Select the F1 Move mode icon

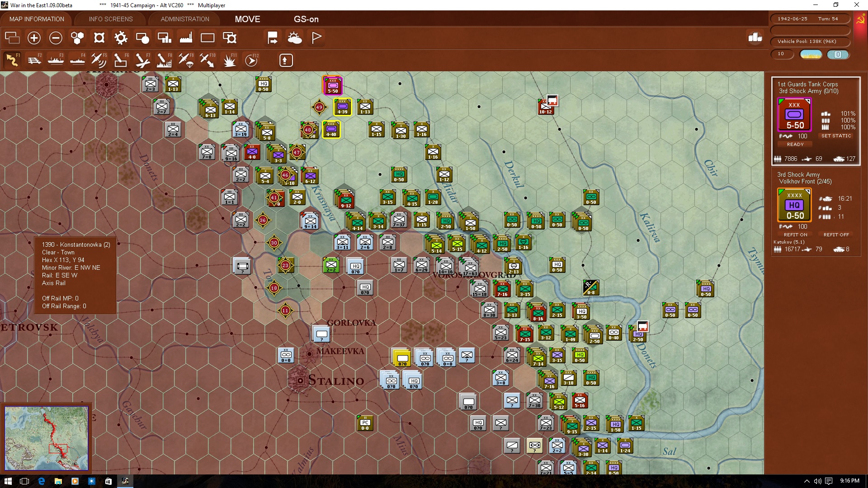pyautogui.click(x=12, y=60)
